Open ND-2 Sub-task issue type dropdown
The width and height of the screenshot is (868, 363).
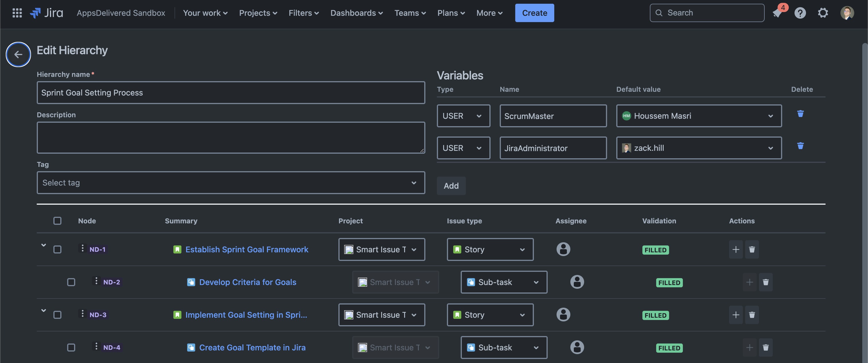504,282
